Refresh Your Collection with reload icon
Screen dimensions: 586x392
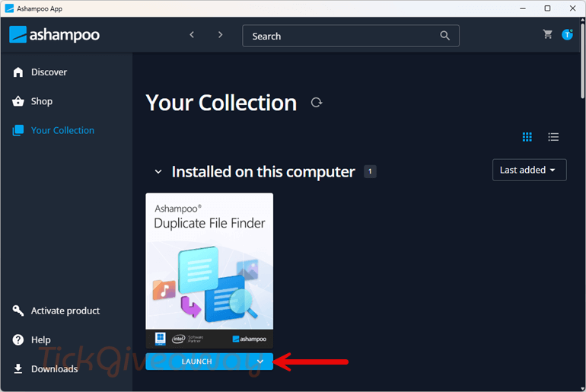(317, 103)
